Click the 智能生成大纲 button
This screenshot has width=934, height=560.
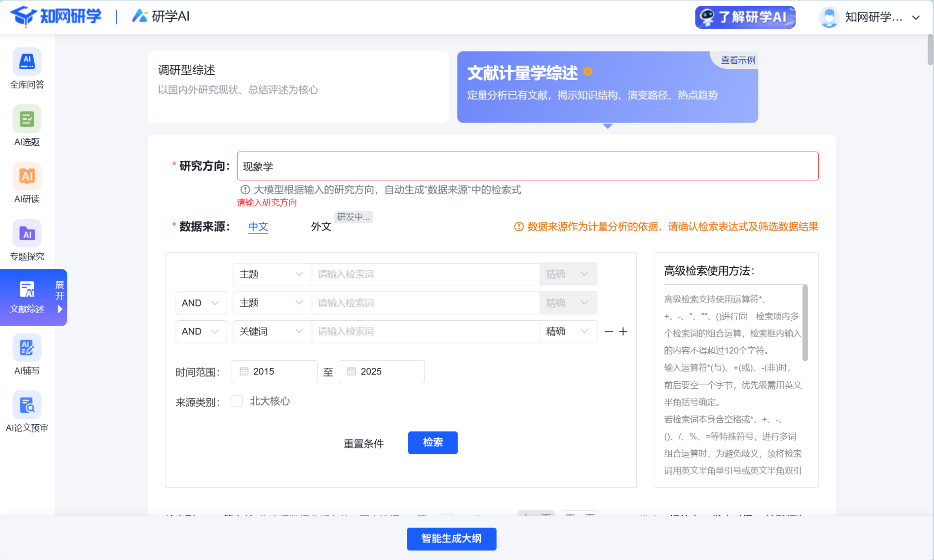click(451, 539)
